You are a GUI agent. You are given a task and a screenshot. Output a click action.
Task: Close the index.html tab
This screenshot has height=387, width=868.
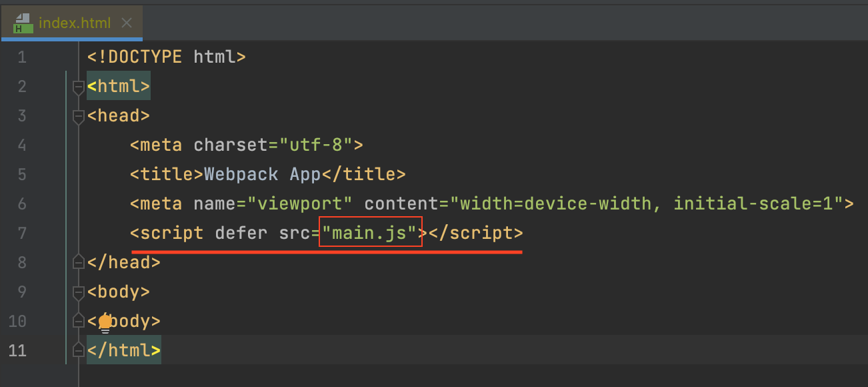127,23
